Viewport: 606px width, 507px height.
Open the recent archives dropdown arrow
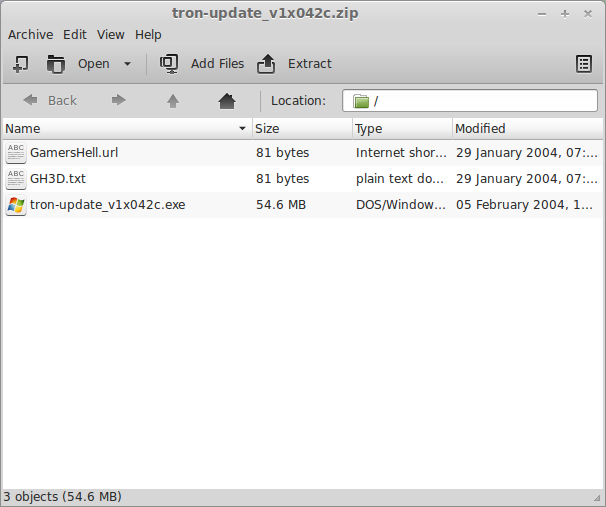coord(127,64)
